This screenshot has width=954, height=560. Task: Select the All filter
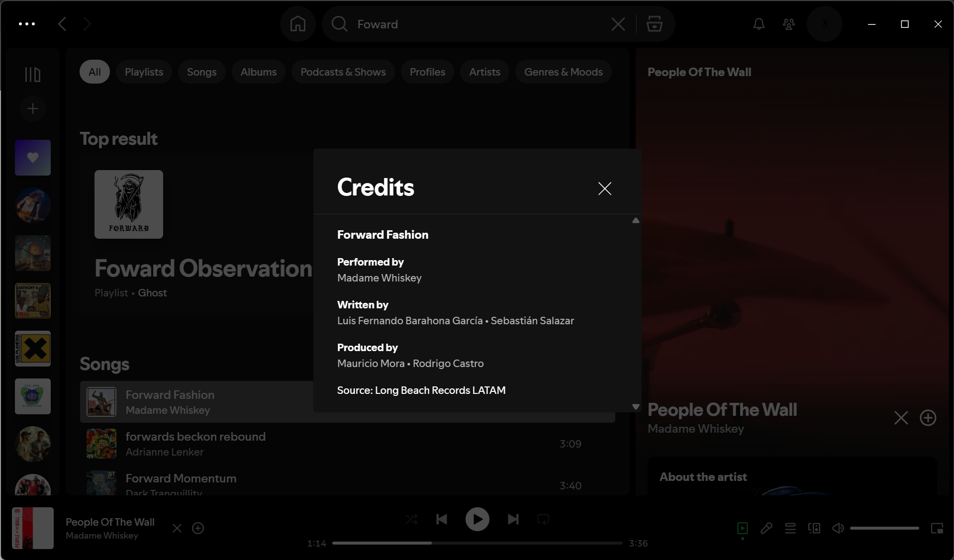(x=95, y=72)
